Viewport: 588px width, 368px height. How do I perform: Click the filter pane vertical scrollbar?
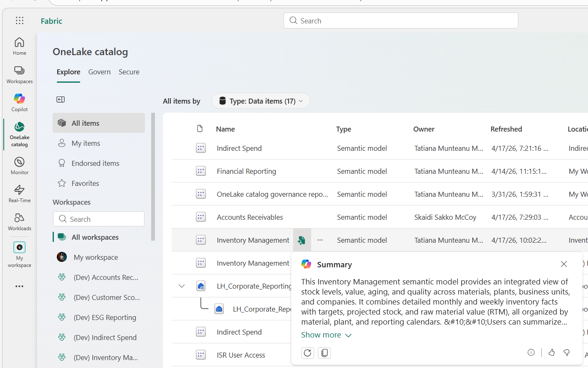(x=153, y=177)
